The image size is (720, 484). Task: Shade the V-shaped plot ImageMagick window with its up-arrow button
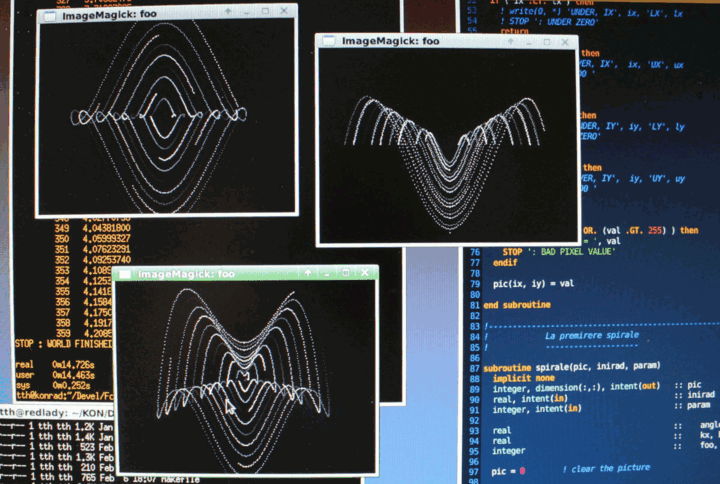point(511,42)
